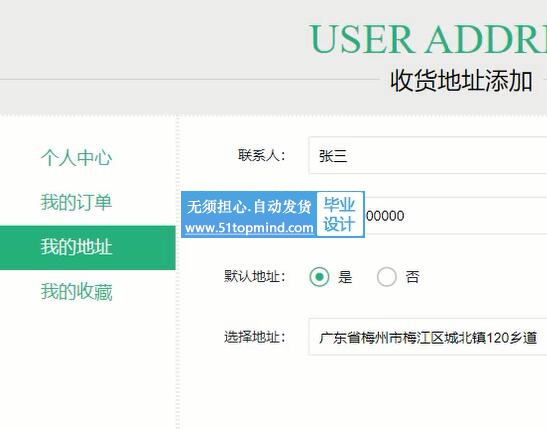Viewport: 547px width, 429px height.
Task: Open 个人中心 in the sidebar
Action: coord(76,158)
